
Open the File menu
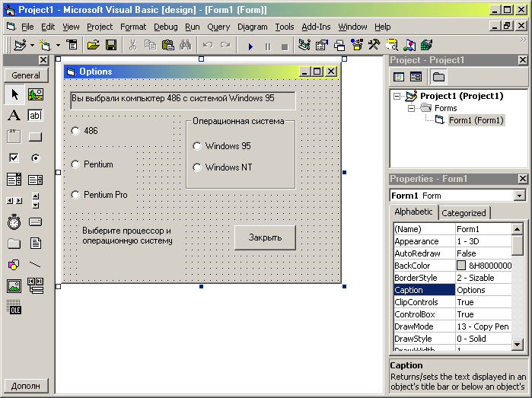point(27,27)
